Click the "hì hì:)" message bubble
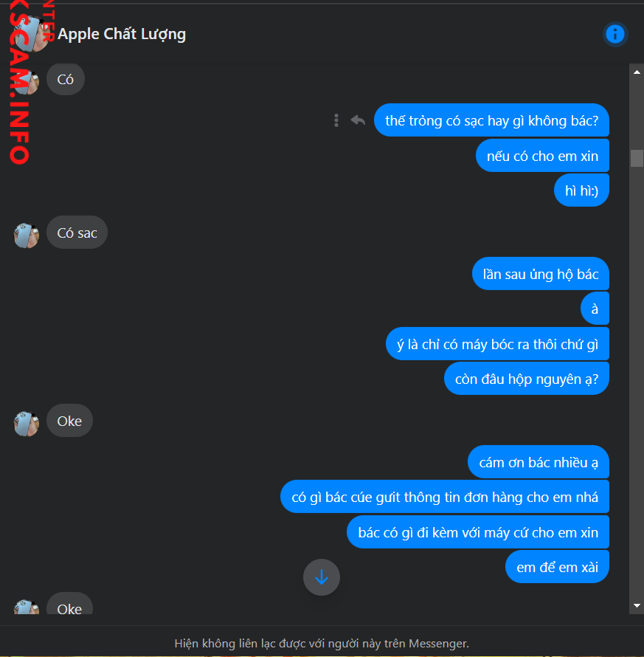Image resolution: width=644 pixels, height=657 pixels. [581, 190]
